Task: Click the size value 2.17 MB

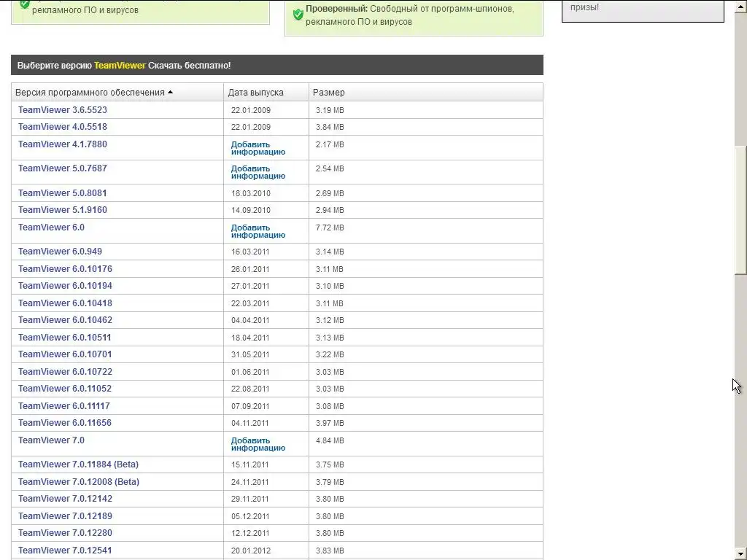Action: 330,145
